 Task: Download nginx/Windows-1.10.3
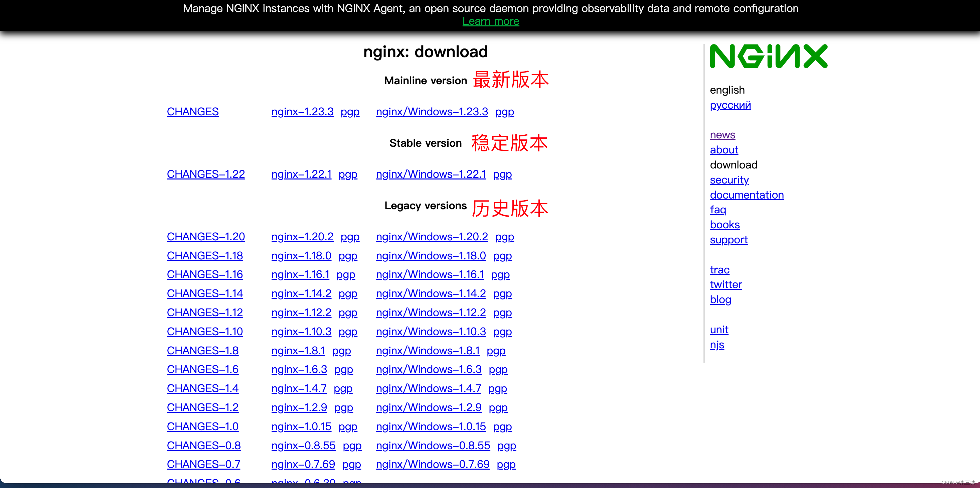(431, 331)
